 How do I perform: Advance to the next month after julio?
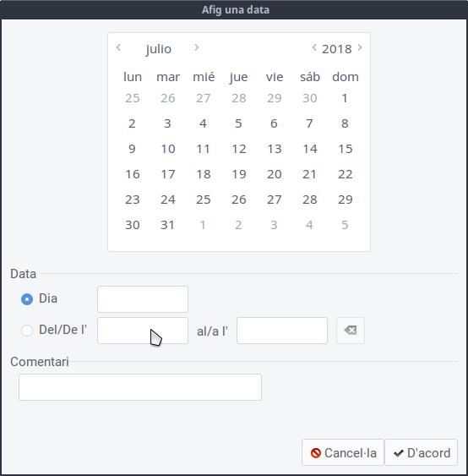pos(197,47)
